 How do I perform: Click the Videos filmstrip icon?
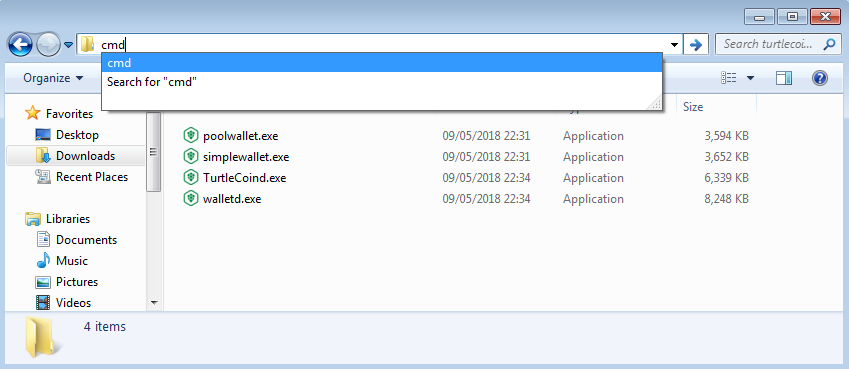[x=43, y=303]
